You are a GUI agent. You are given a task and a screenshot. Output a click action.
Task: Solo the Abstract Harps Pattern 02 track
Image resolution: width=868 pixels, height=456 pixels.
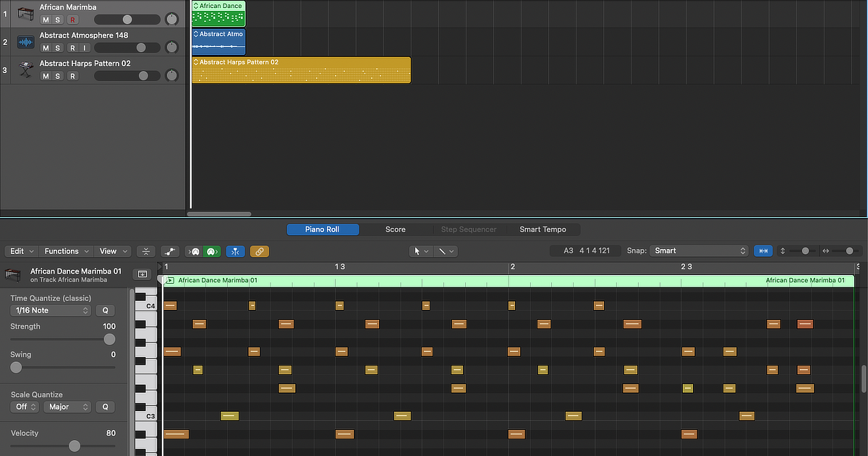(x=59, y=76)
